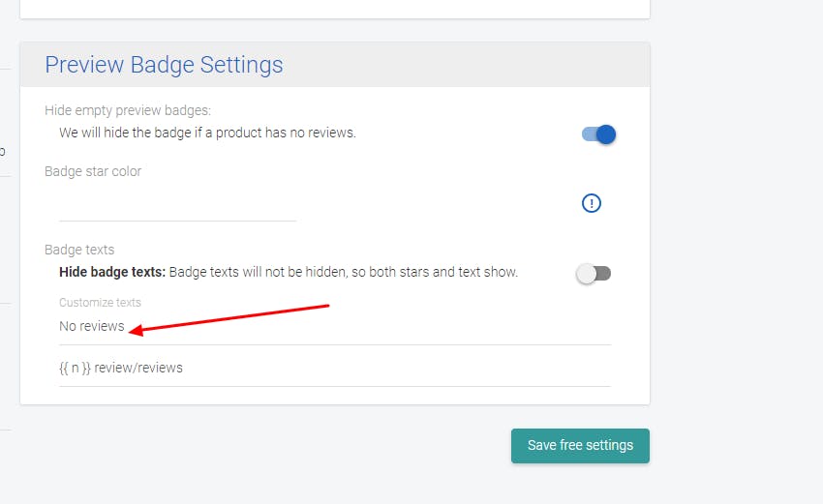Disable the hide empty preview badges toggle
823x504 pixels.
coord(599,134)
